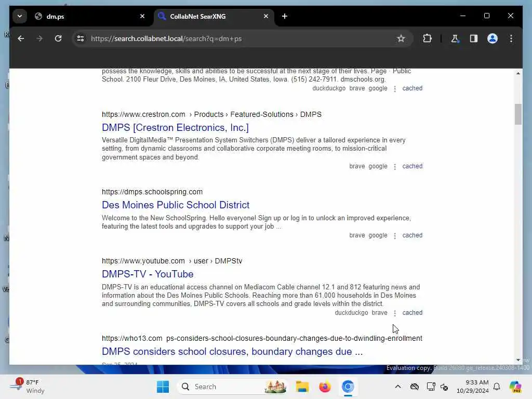
Task: Open the Windows Start menu
Action: 163,387
